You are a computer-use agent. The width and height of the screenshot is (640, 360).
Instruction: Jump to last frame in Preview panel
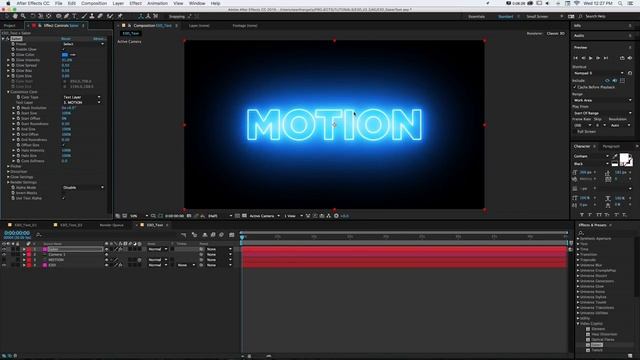pyautogui.click(x=606, y=58)
